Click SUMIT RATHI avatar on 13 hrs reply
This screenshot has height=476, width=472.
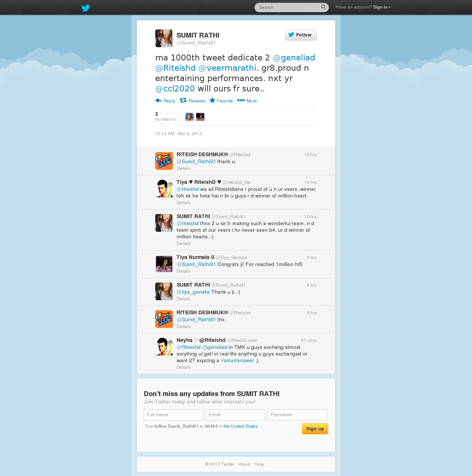click(x=164, y=223)
